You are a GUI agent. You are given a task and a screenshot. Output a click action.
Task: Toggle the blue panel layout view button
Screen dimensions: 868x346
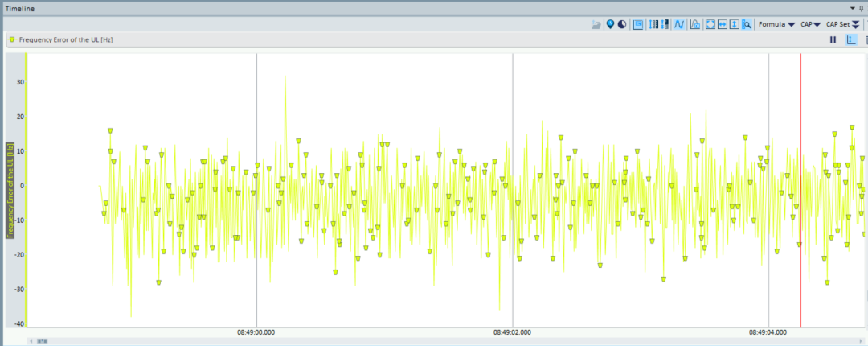[x=638, y=24]
